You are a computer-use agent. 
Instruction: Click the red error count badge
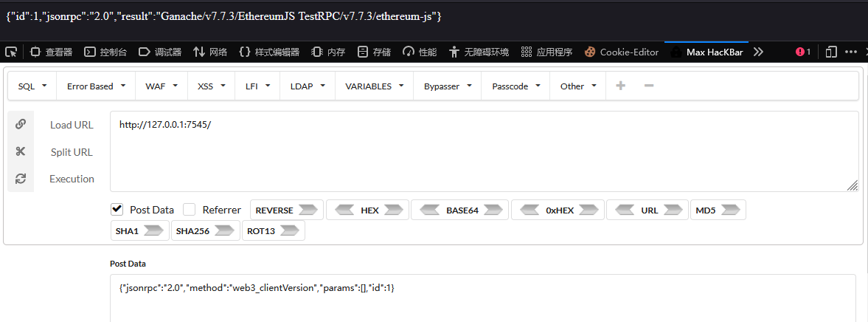[x=802, y=52]
